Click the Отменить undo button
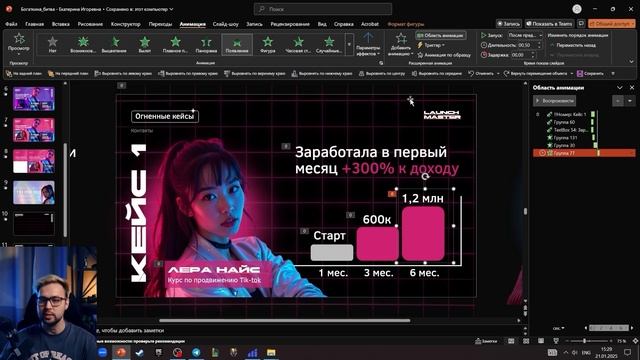 [x=480, y=73]
